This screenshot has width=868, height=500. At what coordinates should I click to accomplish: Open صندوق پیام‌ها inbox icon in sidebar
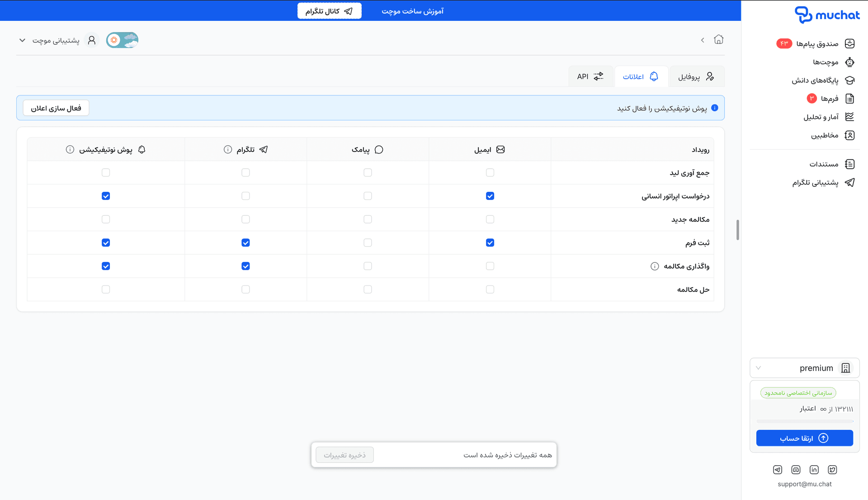[x=849, y=43]
